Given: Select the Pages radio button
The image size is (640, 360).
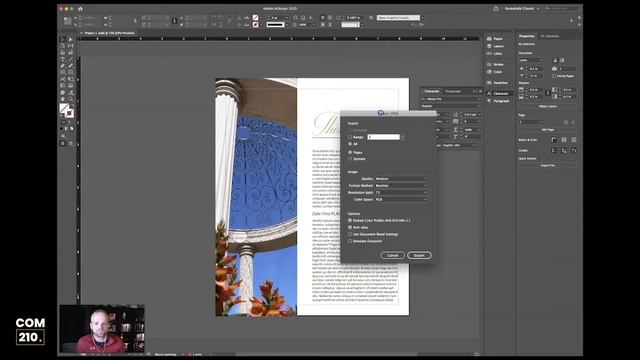Looking at the screenshot, I should point(350,152).
